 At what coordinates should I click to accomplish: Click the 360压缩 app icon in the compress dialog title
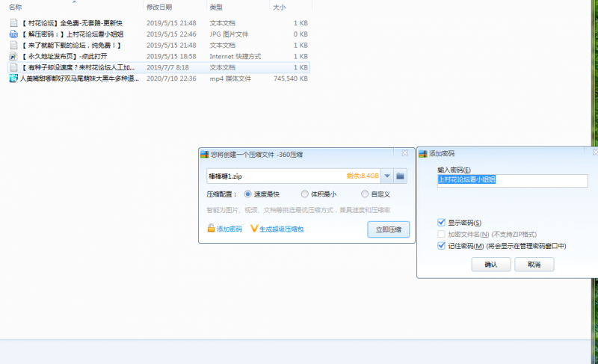[205, 155]
